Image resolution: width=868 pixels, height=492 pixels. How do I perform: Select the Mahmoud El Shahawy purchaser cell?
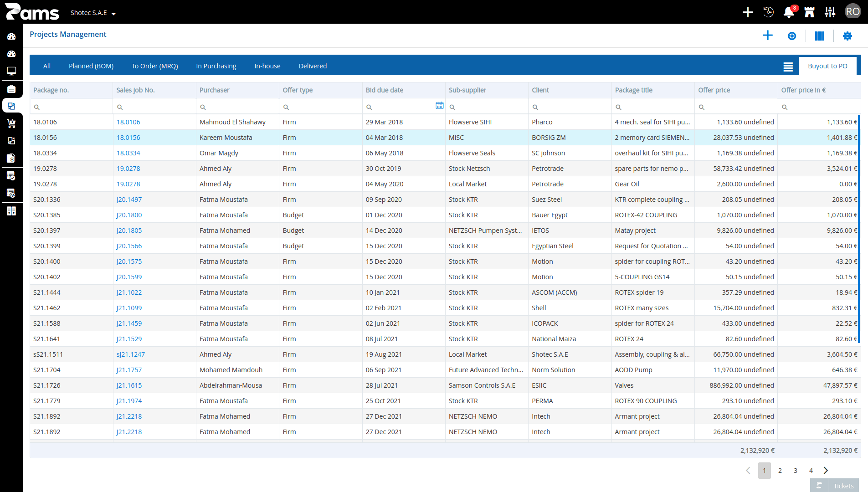pyautogui.click(x=237, y=122)
